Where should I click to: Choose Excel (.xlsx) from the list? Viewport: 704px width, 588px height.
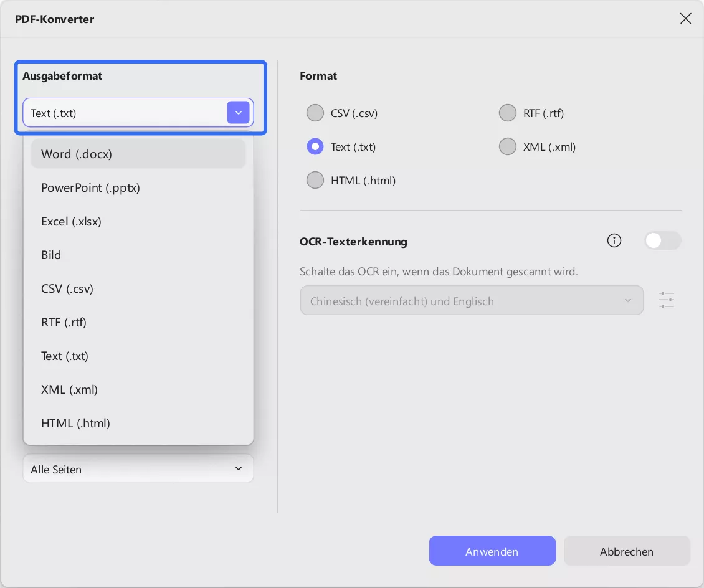point(71,221)
